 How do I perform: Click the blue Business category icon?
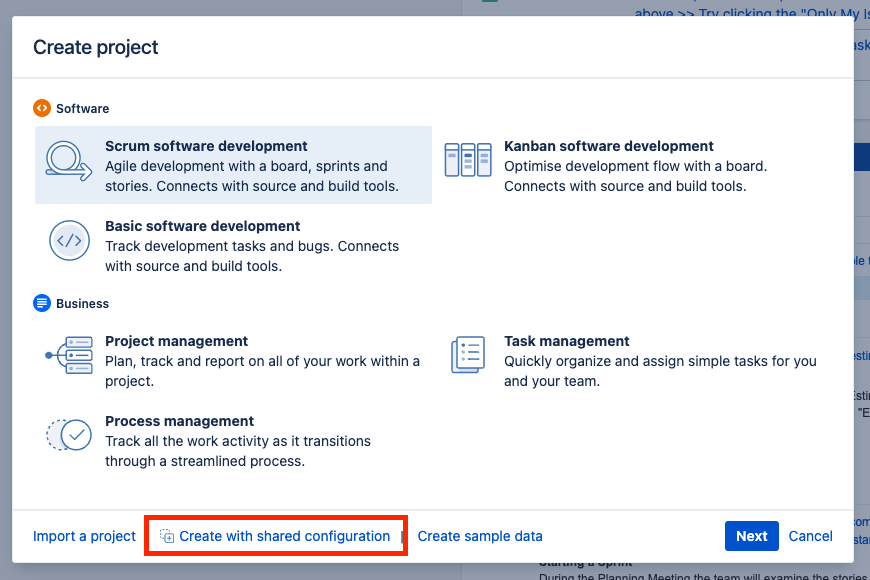point(42,303)
